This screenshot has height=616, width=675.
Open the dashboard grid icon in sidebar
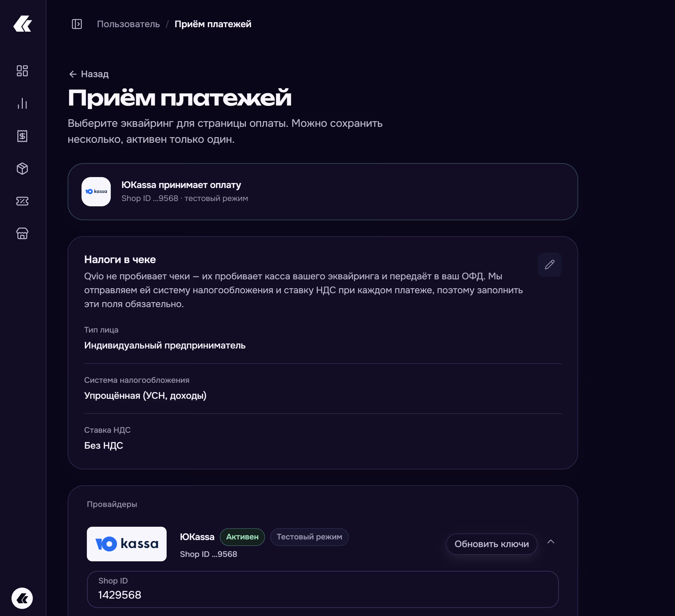(22, 71)
